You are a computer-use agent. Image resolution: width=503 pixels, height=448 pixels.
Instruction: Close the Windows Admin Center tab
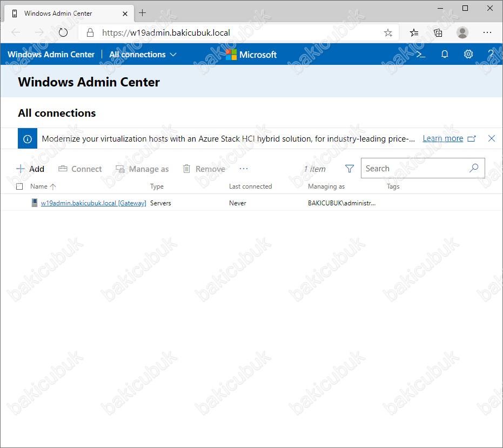[x=125, y=14]
